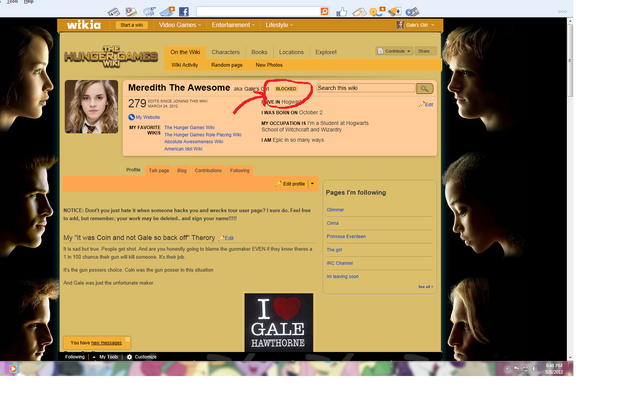Open American Idol Wiki link
This screenshot has width=640, height=400.
pos(183,149)
